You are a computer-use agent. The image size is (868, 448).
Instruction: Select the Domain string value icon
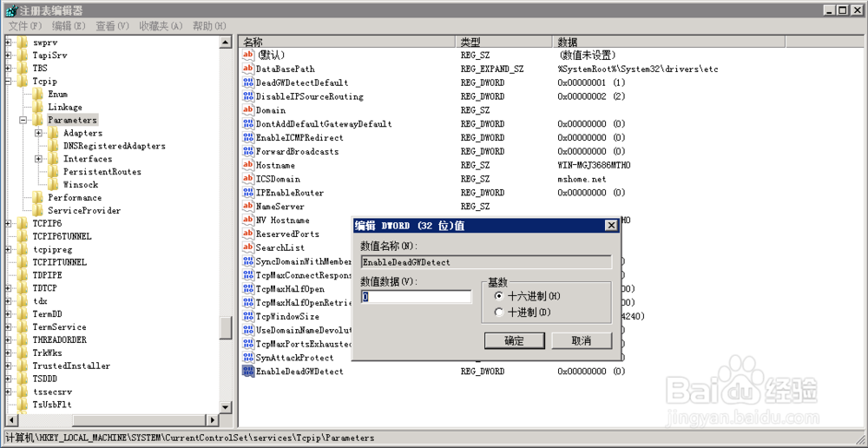point(248,110)
